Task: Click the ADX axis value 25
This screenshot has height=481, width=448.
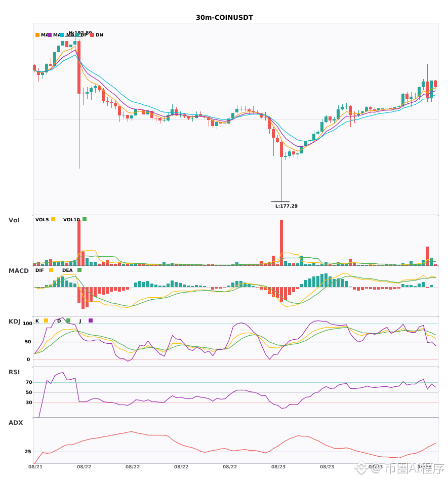Action: tap(28, 452)
